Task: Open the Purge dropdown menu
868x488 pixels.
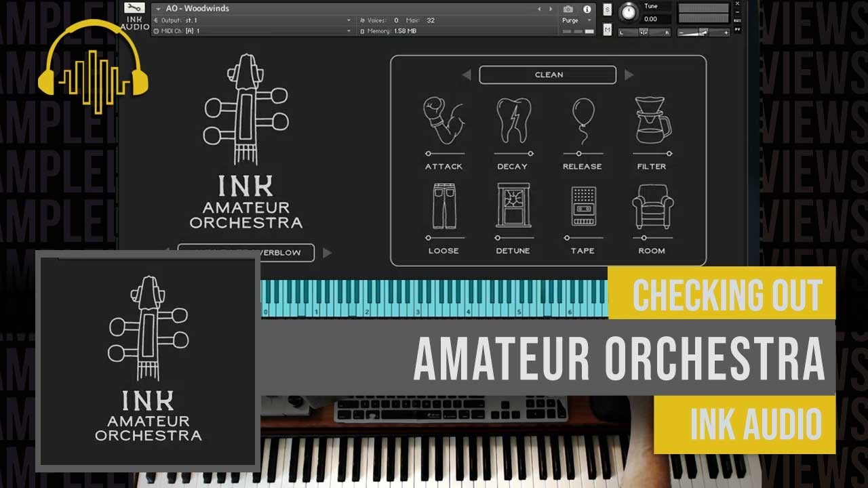Action: pyautogui.click(x=576, y=20)
